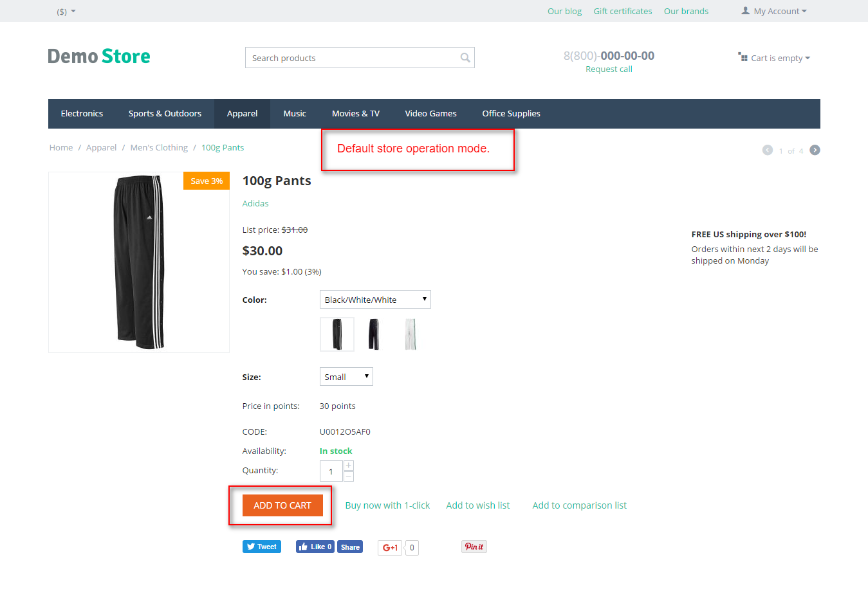Open the shopping cart icon in header
868x589 pixels.
[x=743, y=57]
